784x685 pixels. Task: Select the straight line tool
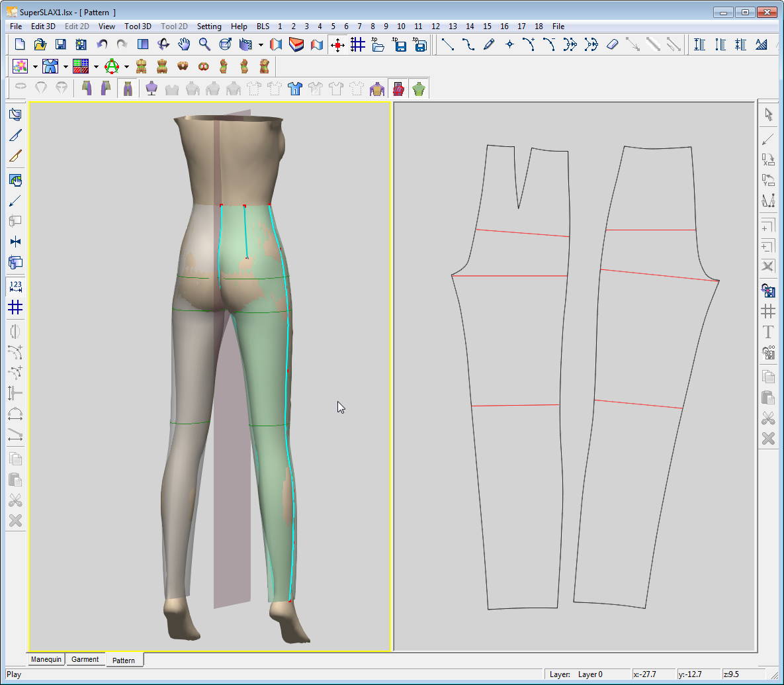point(448,44)
